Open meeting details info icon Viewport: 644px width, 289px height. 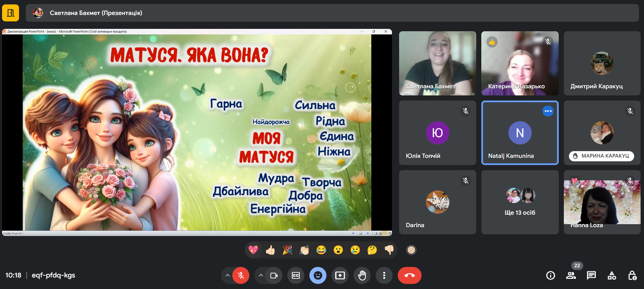tap(550, 275)
